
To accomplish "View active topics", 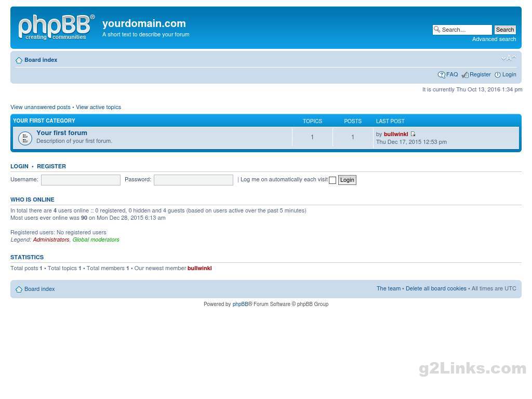I will 98,107.
